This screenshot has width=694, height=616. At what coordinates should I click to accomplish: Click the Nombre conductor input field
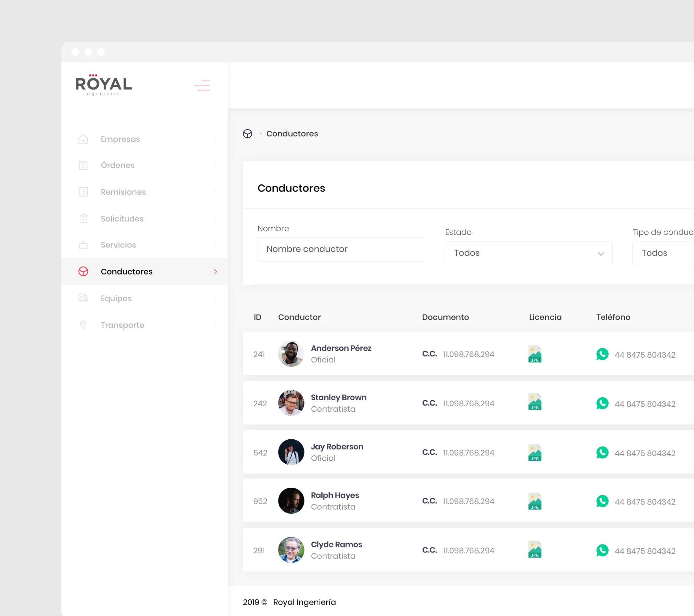coord(341,249)
